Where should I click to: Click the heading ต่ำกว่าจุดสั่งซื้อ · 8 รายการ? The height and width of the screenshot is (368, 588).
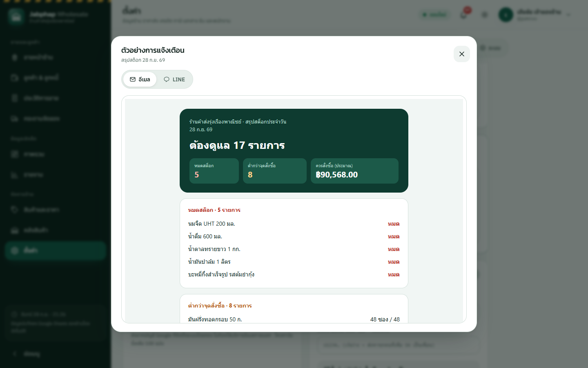click(220, 305)
